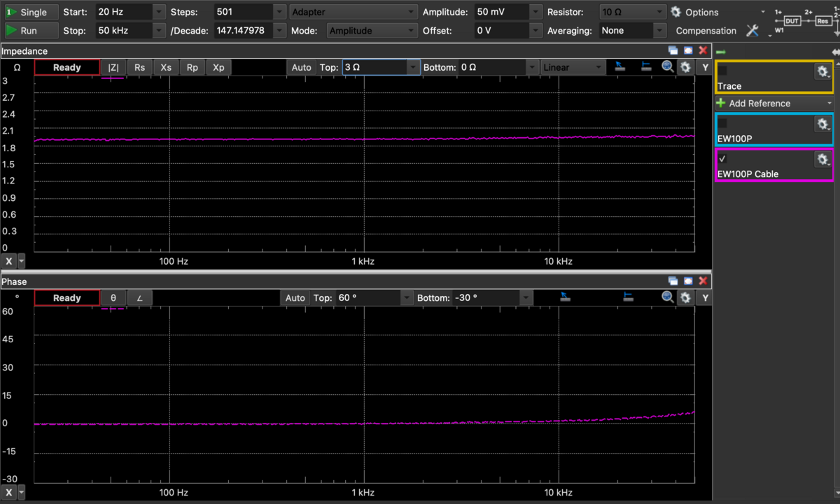Open the Phase Top 60° dropdown
Screen dimensions: 840x504
click(x=407, y=297)
